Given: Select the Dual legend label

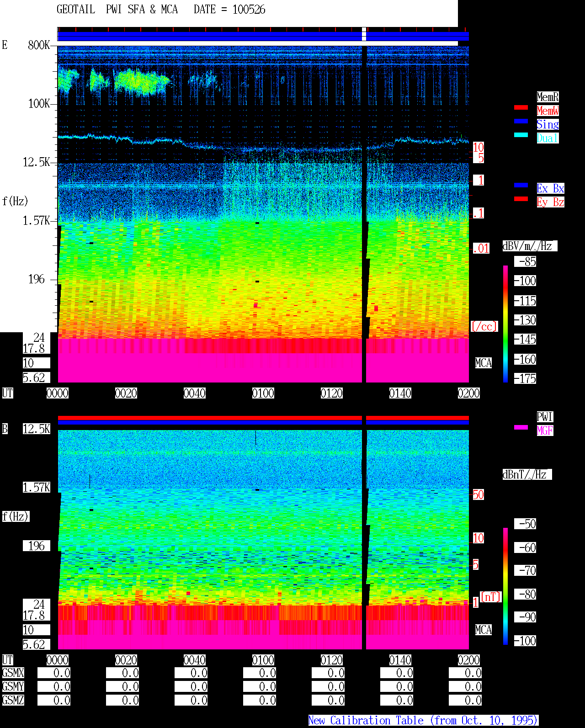Looking at the screenshot, I should point(548,138).
